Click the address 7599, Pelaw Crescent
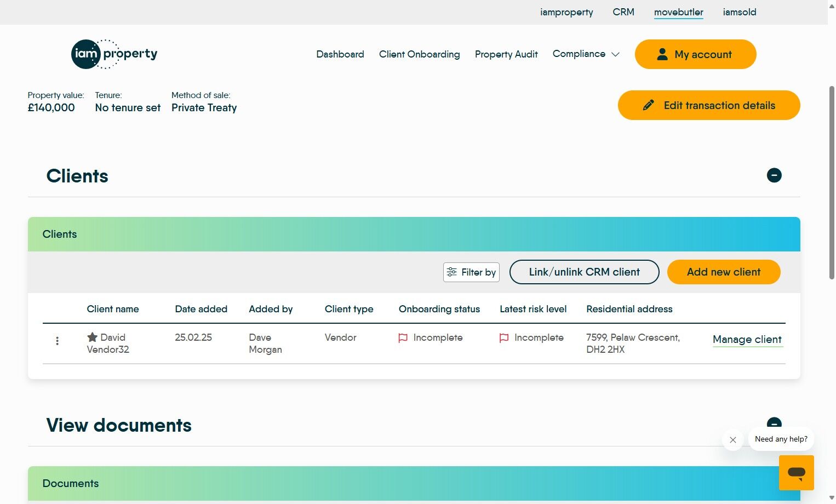Viewport: 836px width, 504px height. [x=633, y=343]
